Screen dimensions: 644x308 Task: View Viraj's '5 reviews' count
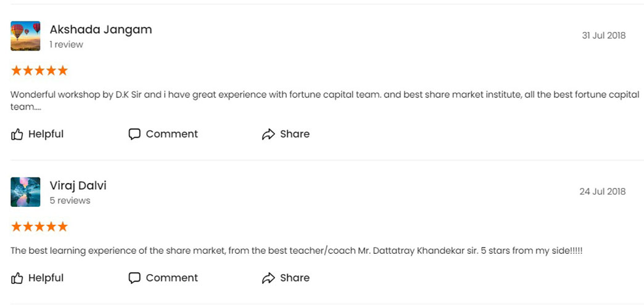pyautogui.click(x=70, y=201)
